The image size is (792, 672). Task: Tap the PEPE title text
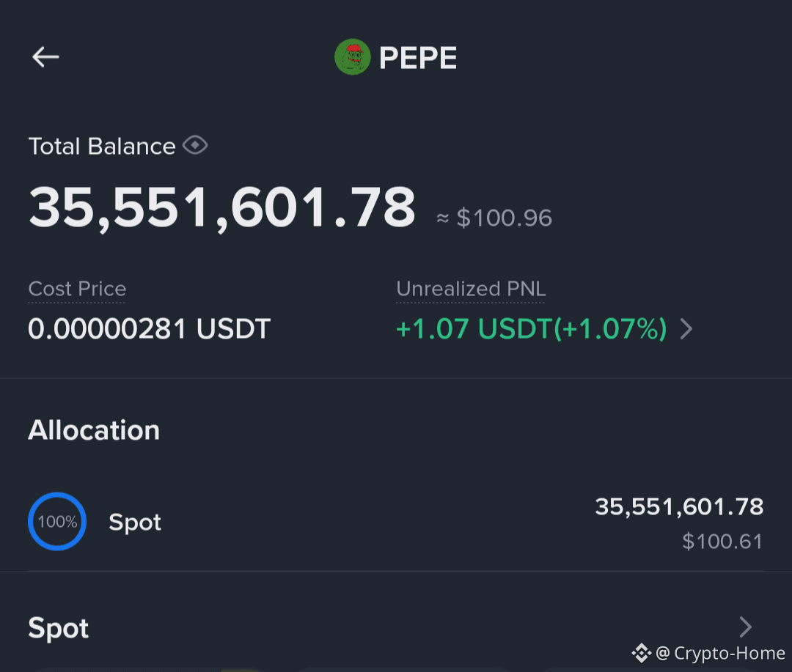click(x=418, y=58)
